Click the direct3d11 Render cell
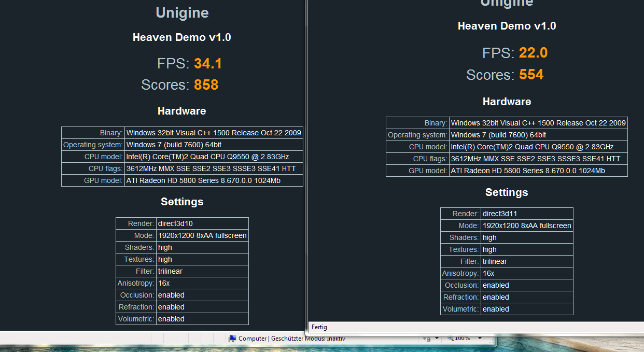644x352 pixels. click(x=527, y=214)
